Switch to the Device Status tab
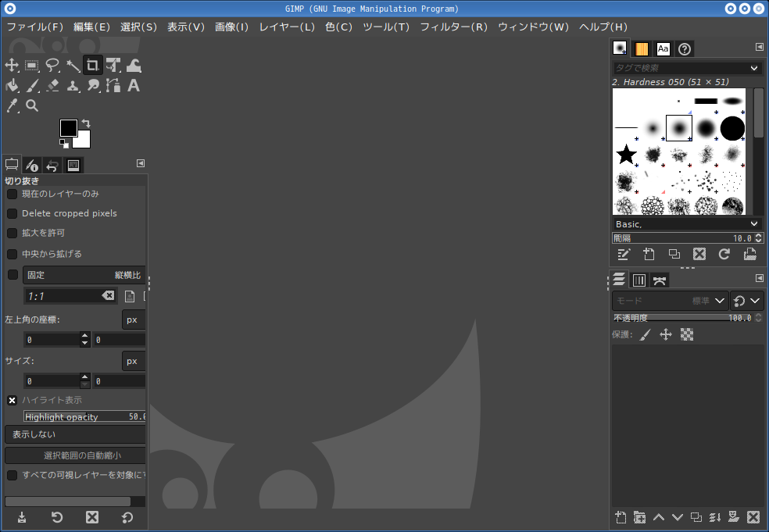 (32, 166)
